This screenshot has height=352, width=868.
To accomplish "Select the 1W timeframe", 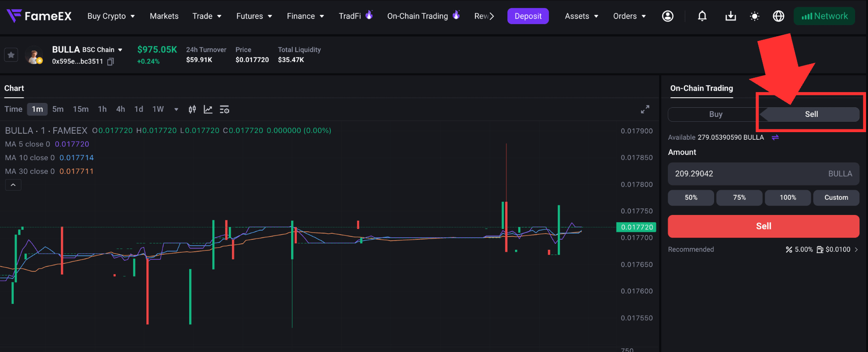I will pos(158,109).
